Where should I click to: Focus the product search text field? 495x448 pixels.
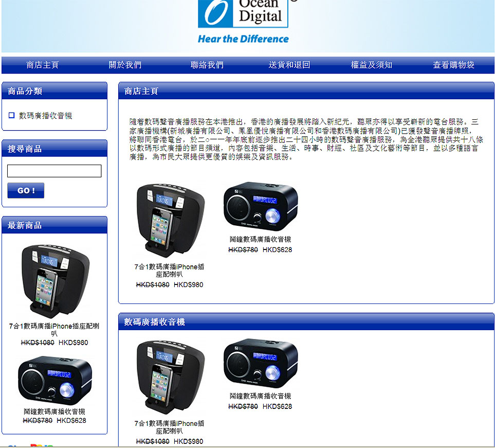(54, 171)
